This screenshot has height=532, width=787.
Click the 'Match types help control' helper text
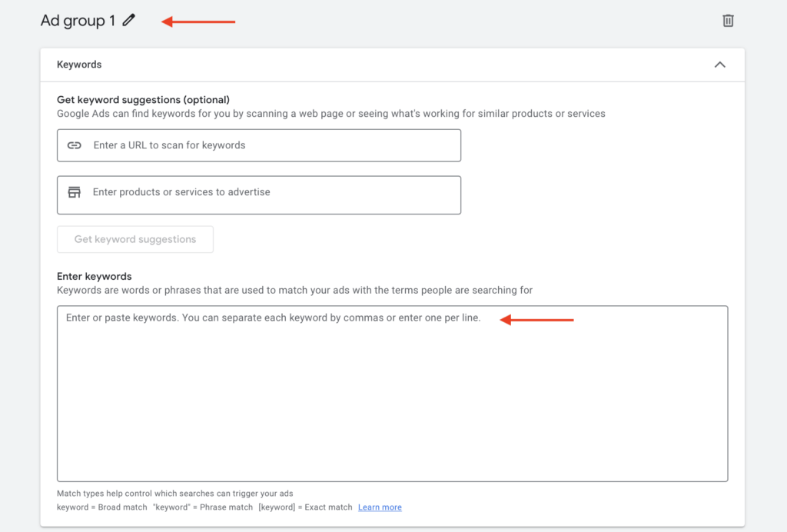tap(174, 494)
